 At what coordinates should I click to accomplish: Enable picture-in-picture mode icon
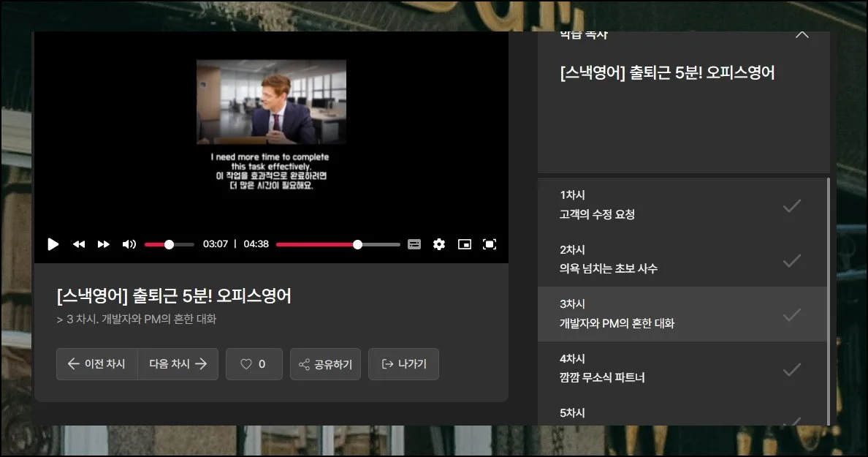point(465,244)
